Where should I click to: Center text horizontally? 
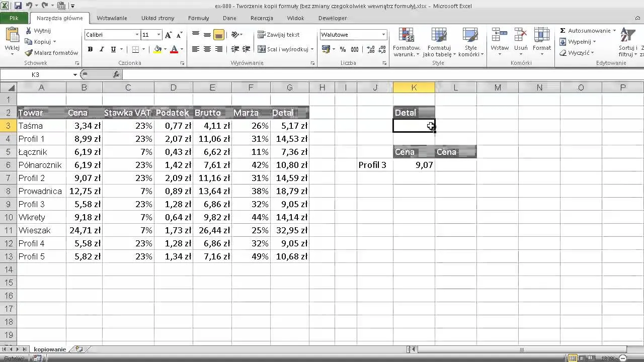click(207, 49)
